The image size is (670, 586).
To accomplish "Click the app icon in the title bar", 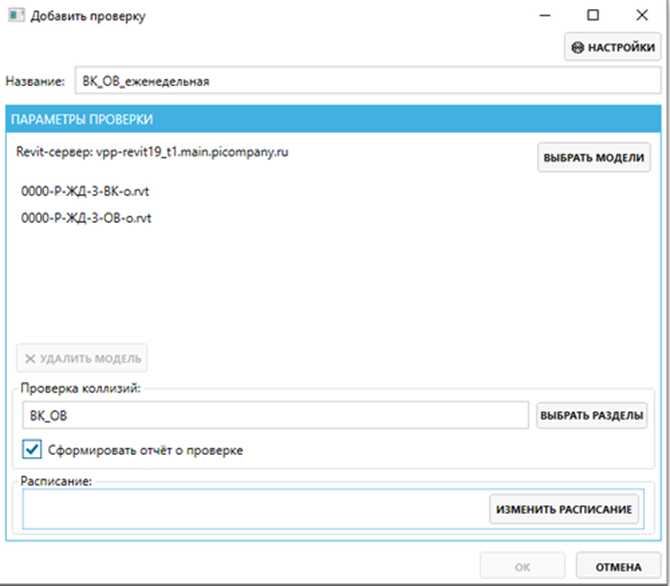I will (x=15, y=16).
